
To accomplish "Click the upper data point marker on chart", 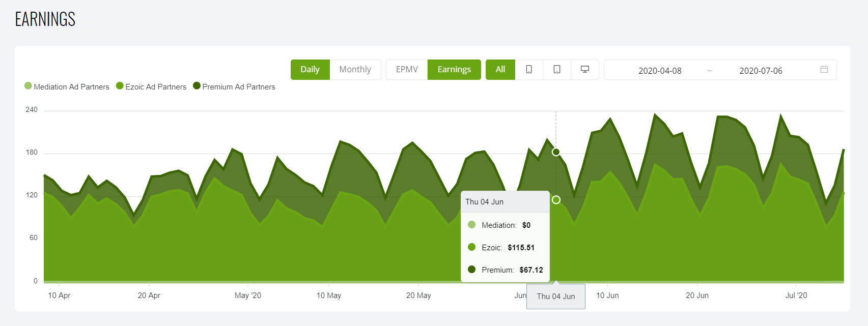I will pos(556,152).
